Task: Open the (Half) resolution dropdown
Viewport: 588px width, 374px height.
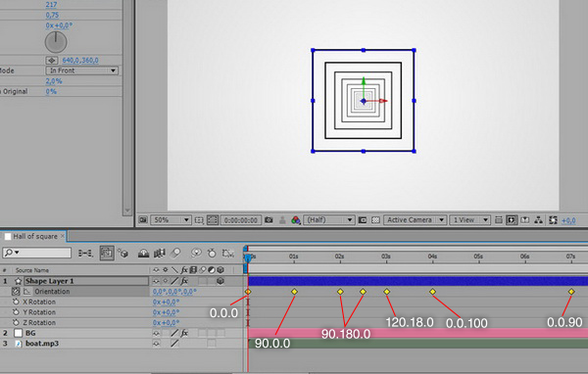Action: click(x=329, y=220)
